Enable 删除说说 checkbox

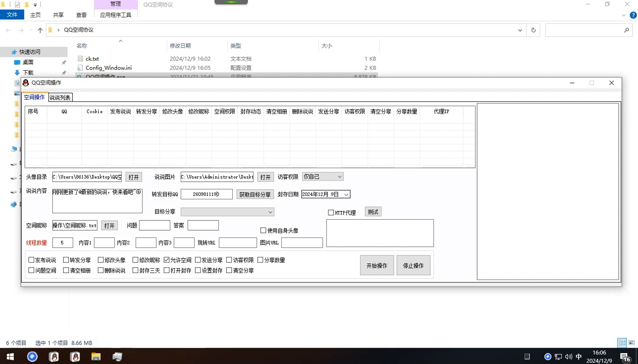[x=100, y=270]
